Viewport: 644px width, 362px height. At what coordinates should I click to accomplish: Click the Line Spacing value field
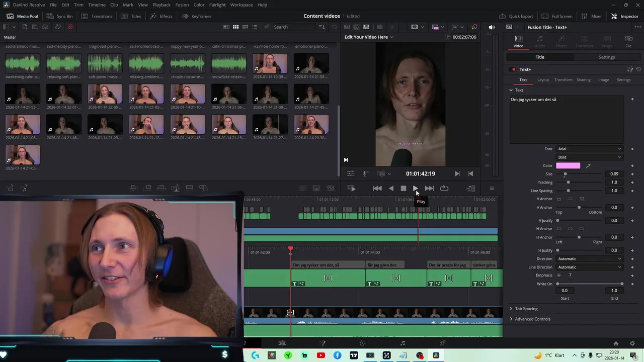coord(614,191)
